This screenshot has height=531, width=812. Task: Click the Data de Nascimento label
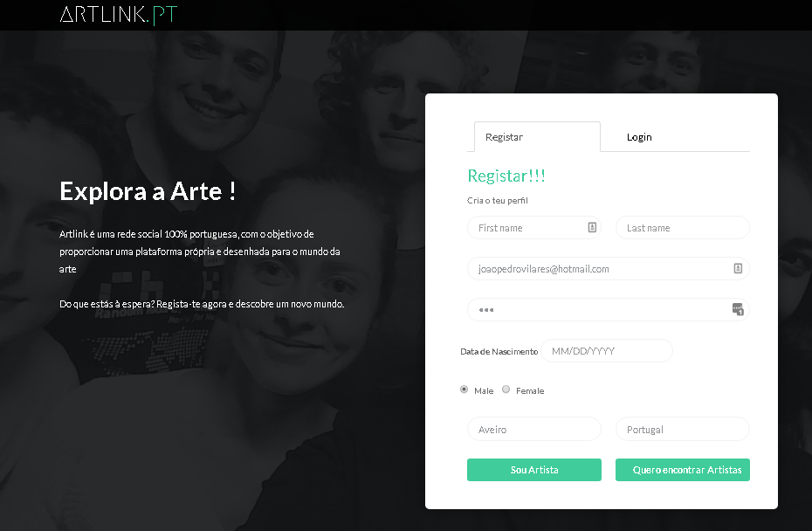click(x=499, y=352)
